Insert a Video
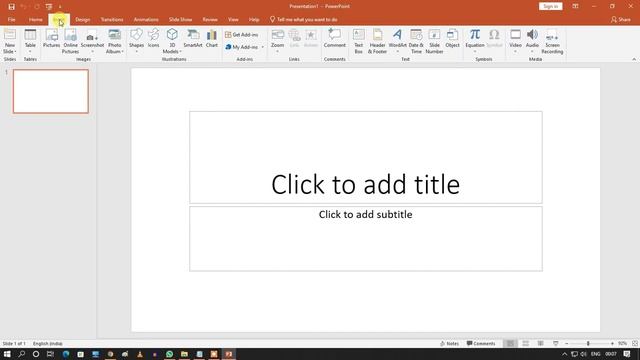This screenshot has height=360, width=640. 515,41
